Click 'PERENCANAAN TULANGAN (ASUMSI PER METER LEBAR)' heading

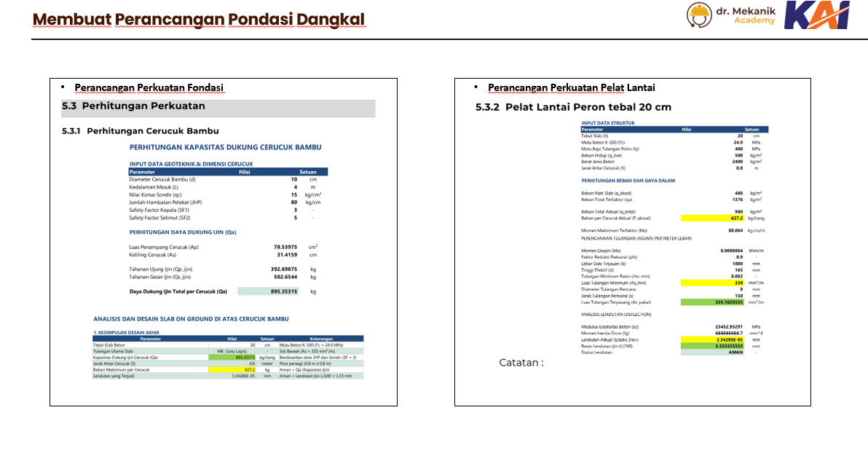(636, 238)
